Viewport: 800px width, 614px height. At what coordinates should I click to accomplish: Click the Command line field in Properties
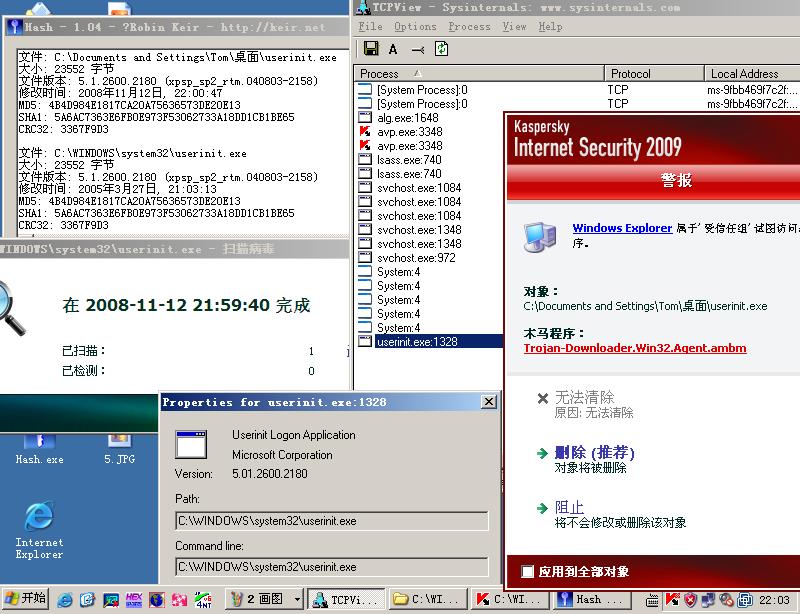[332, 567]
